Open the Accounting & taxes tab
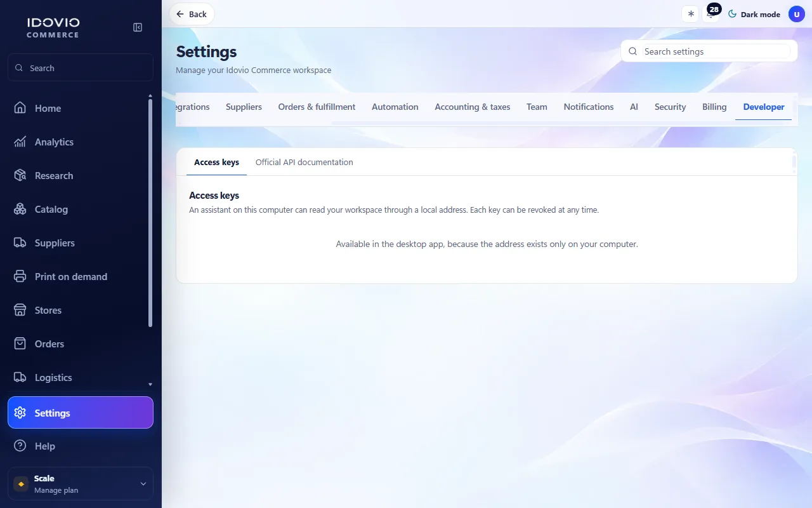Image resolution: width=812 pixels, height=508 pixels. (473, 107)
